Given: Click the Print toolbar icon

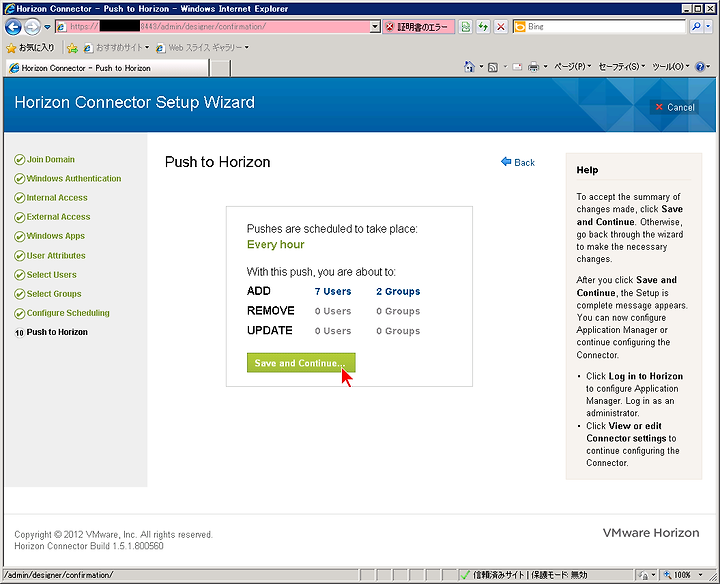Looking at the screenshot, I should pyautogui.click(x=533, y=67).
